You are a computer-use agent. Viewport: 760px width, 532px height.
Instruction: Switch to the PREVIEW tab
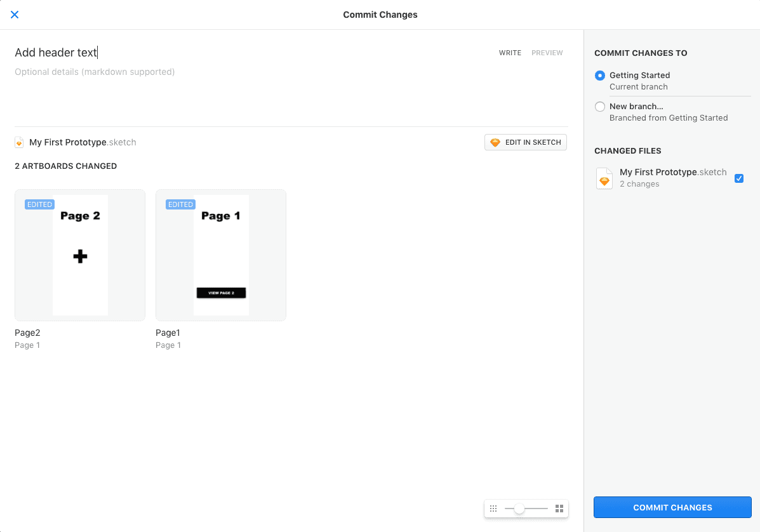547,53
